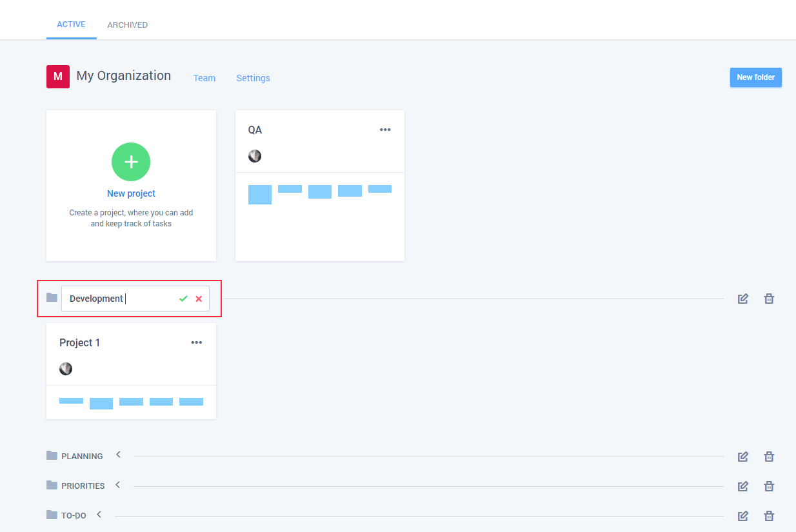
Task: Cancel folder rename with red X
Action: pos(199,299)
